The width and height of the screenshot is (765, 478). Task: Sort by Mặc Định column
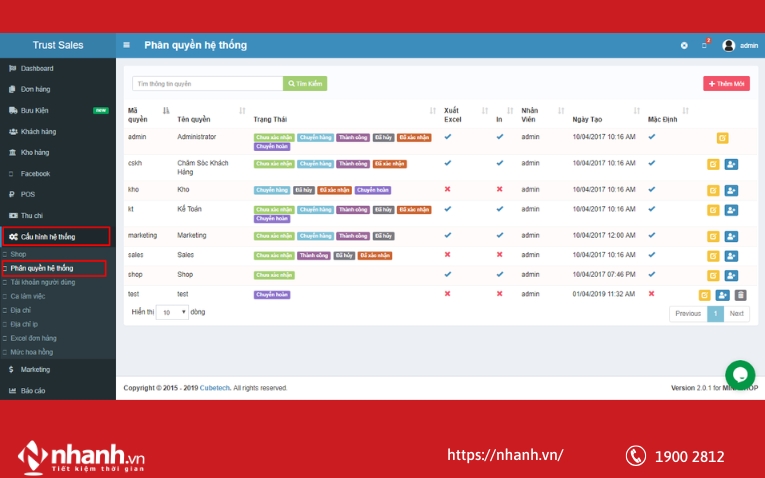click(668, 115)
